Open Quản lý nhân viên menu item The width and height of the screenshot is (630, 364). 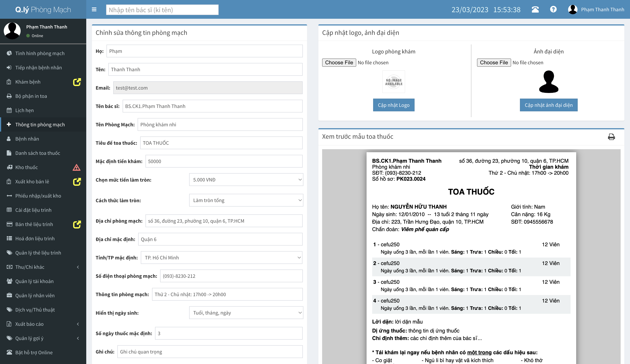tap(43, 296)
